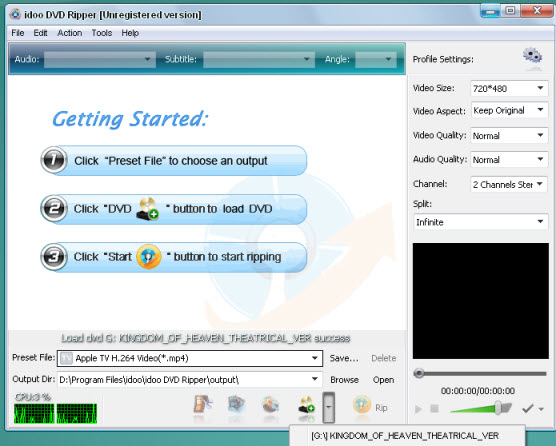Click the black video preview area

[x=480, y=301]
